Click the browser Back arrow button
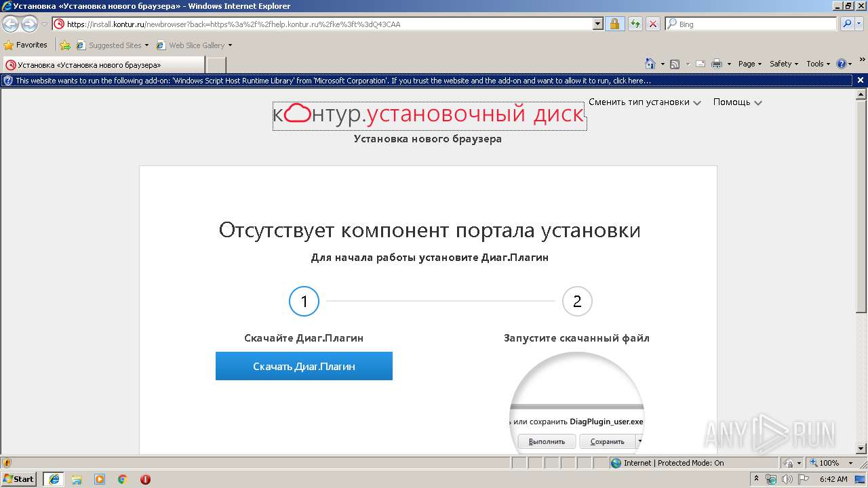The image size is (868, 488). (11, 24)
